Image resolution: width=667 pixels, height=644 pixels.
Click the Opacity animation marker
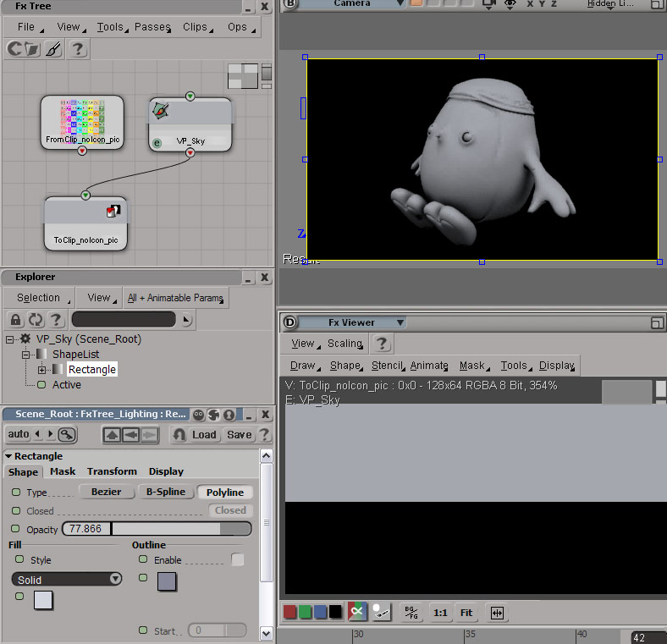pos(16,529)
